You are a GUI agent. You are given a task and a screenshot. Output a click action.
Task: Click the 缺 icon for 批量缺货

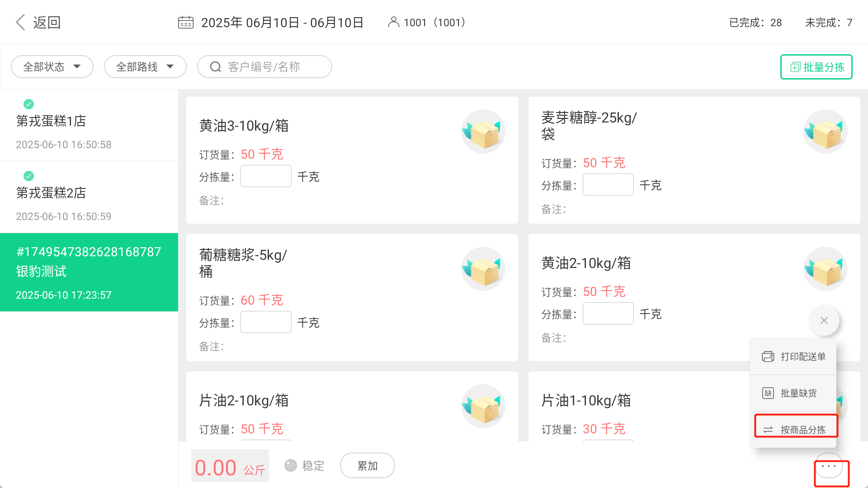coord(768,393)
